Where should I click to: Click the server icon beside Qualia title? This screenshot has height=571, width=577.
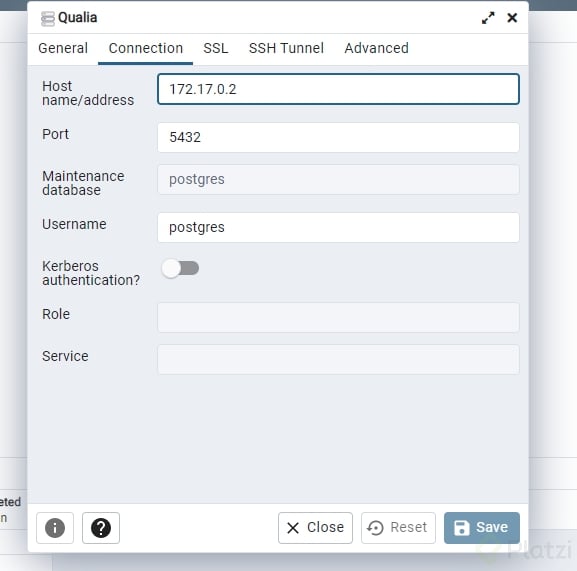click(47, 19)
